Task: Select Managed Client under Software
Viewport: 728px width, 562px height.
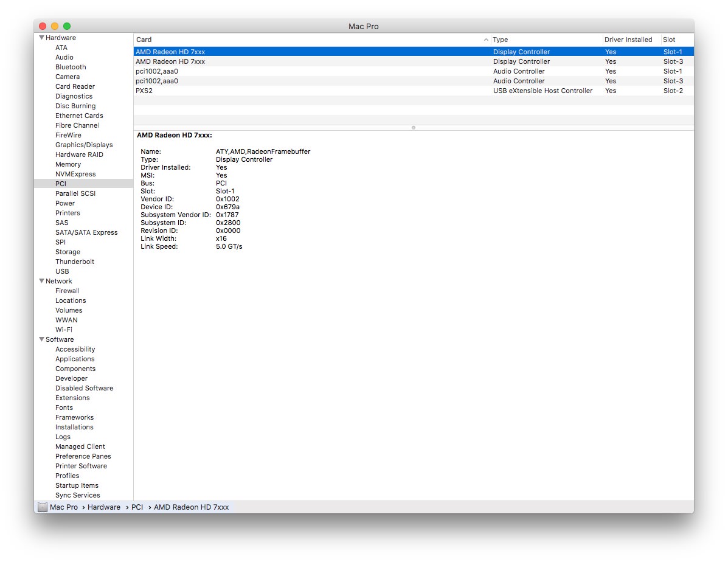Action: click(x=80, y=447)
